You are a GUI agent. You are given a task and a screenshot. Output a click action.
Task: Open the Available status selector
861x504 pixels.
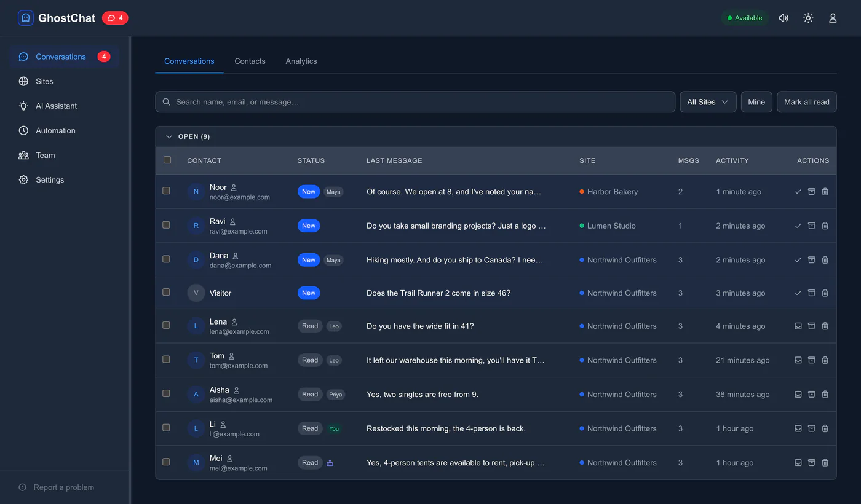coord(745,18)
